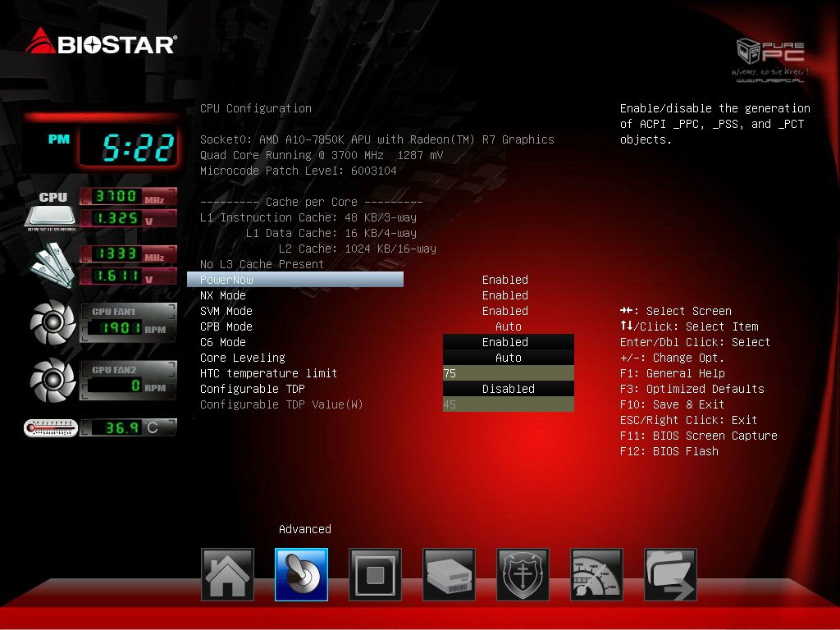Click the memory 1333 MHz readout
Viewport: 840px width, 630px height.
tap(129, 254)
